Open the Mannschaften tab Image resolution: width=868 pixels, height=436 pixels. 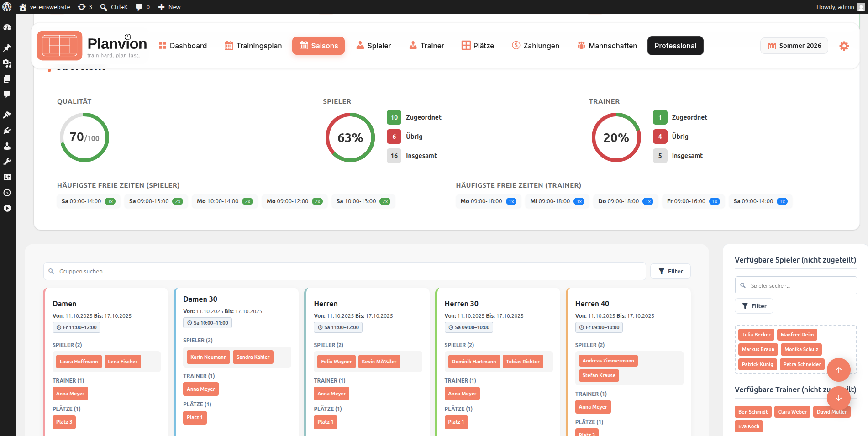[607, 46]
